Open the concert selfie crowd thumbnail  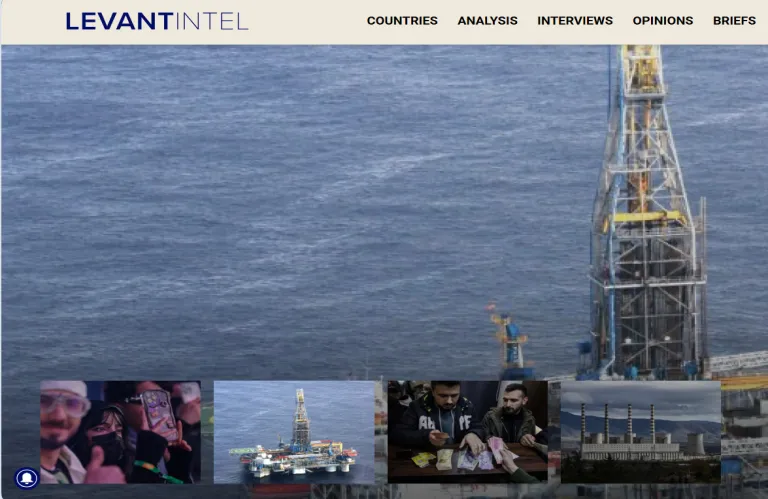(120, 432)
